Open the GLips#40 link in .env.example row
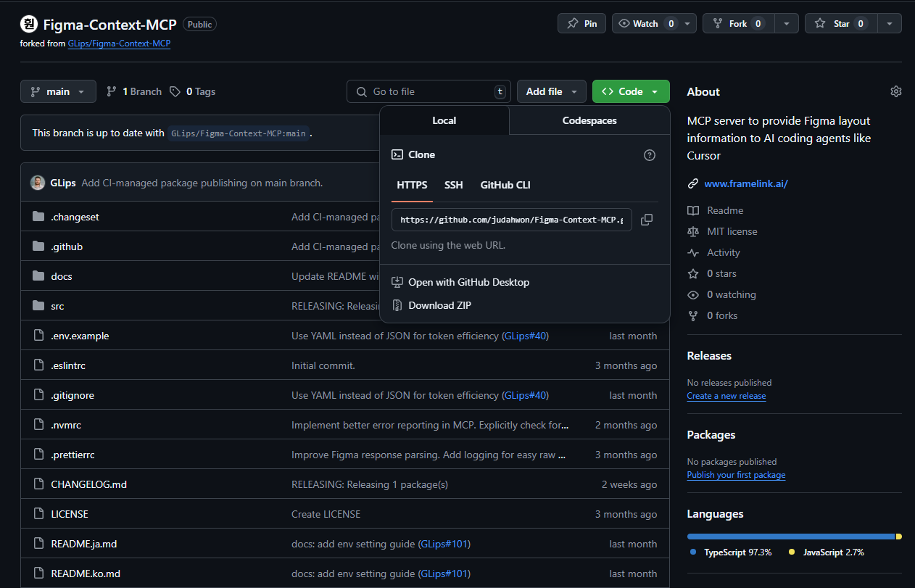This screenshot has height=588, width=915. pos(525,336)
